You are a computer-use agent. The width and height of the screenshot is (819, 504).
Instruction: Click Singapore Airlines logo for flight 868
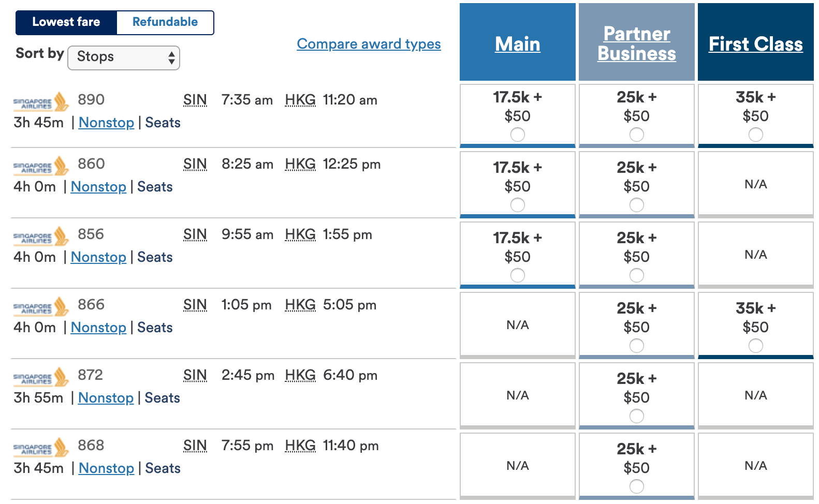[41, 448]
